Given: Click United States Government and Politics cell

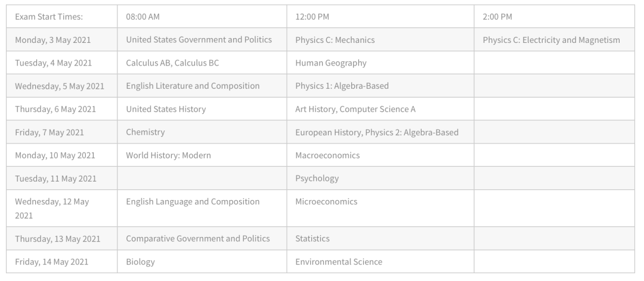Looking at the screenshot, I should point(202,40).
